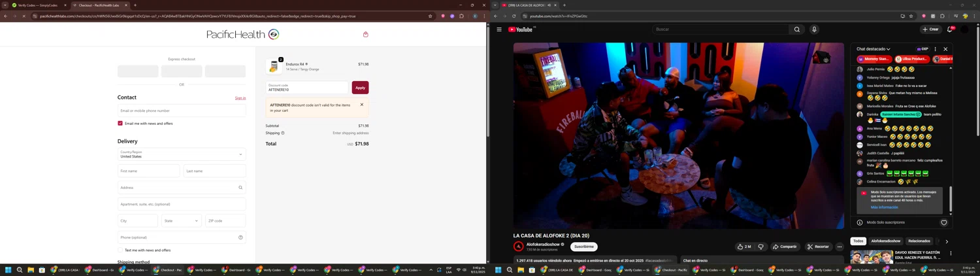
Task: Click the Recortar clip button
Action: 818,247
